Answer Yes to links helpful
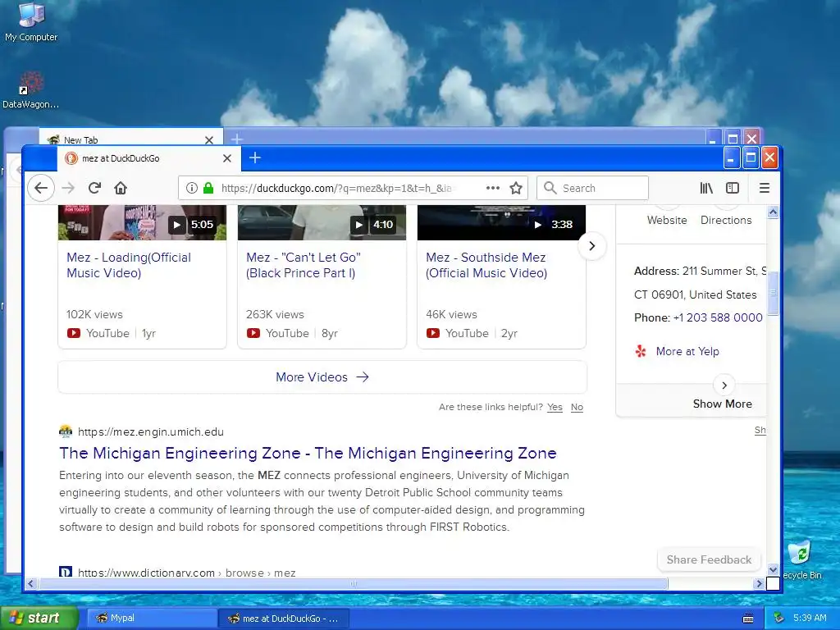This screenshot has width=840, height=630. (x=555, y=407)
